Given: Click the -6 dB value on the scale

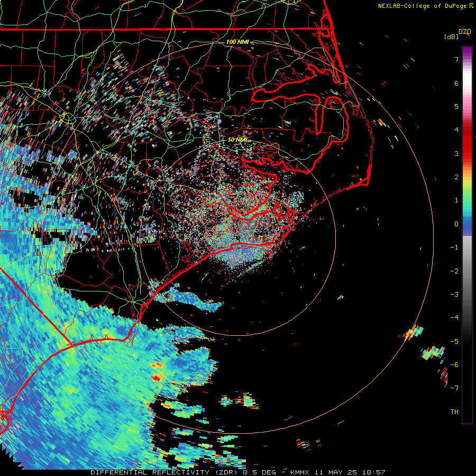Looking at the screenshot, I should (x=454, y=365).
